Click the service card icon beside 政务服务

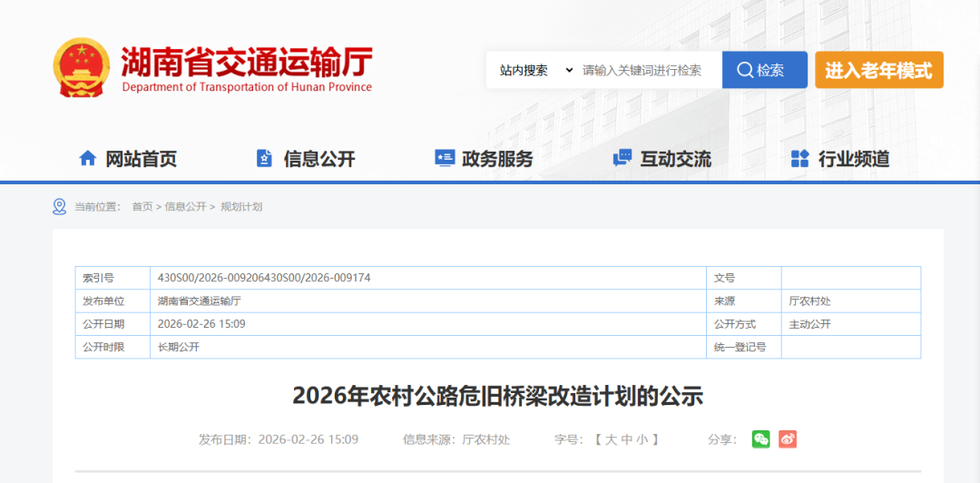[445, 159]
